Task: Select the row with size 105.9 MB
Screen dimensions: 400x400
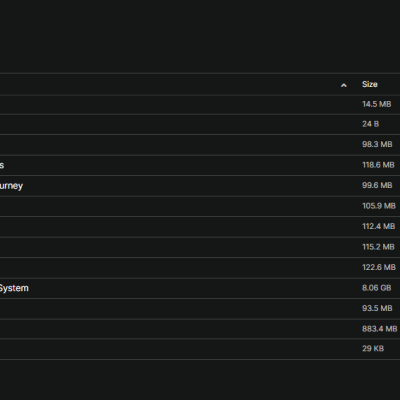Action: tap(200, 206)
